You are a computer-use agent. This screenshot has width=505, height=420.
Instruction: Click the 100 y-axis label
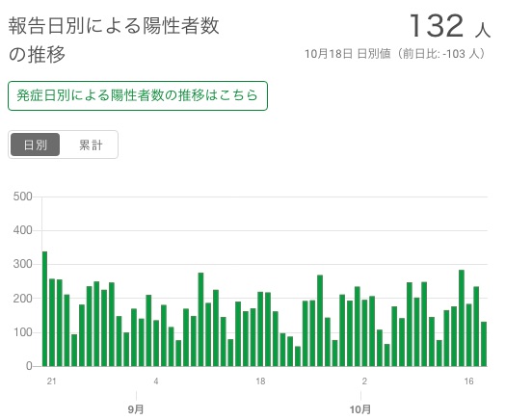[22, 332]
